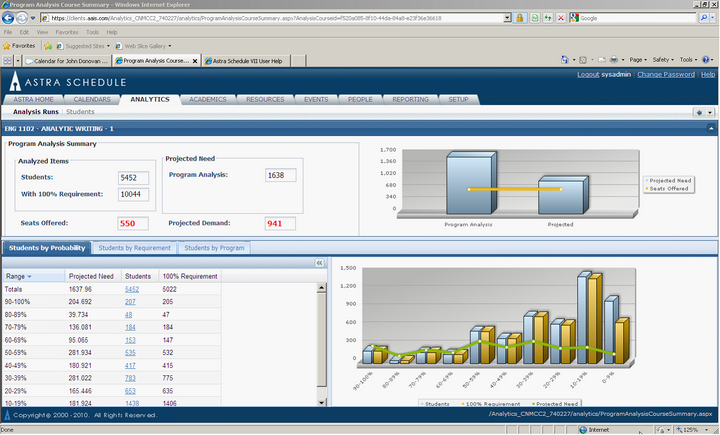The width and height of the screenshot is (720, 435).
Task: Collapse the ENG 1102 Analytic Writing panel
Action: pos(711,129)
